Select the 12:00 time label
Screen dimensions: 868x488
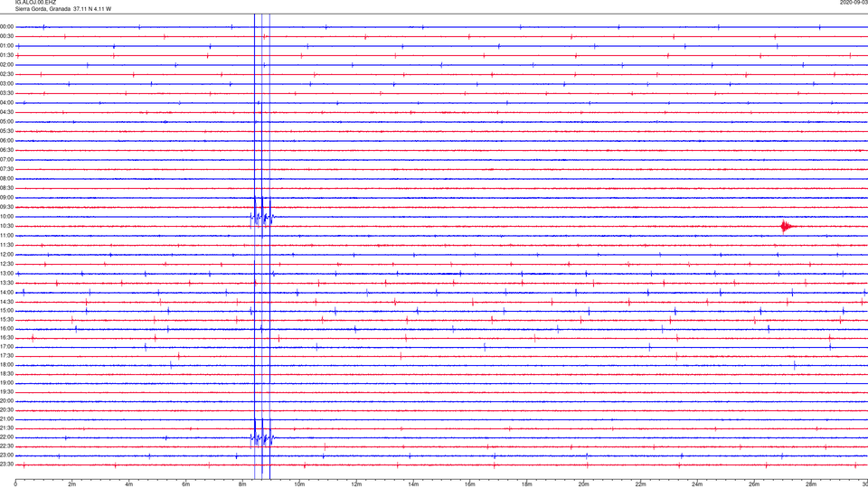7,255
